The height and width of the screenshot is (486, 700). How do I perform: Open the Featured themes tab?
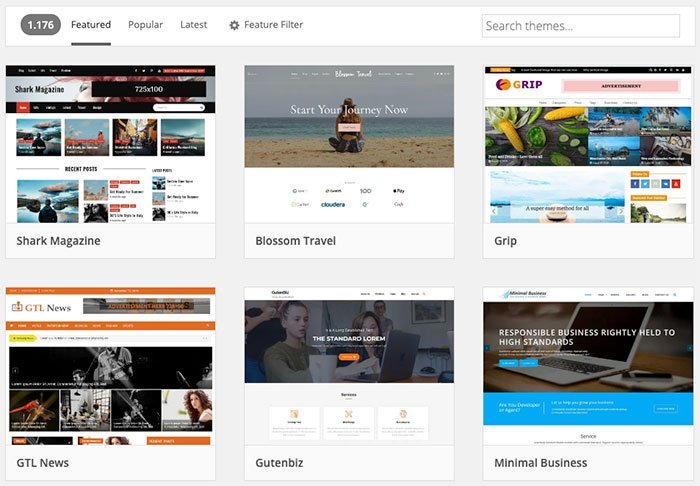click(91, 25)
